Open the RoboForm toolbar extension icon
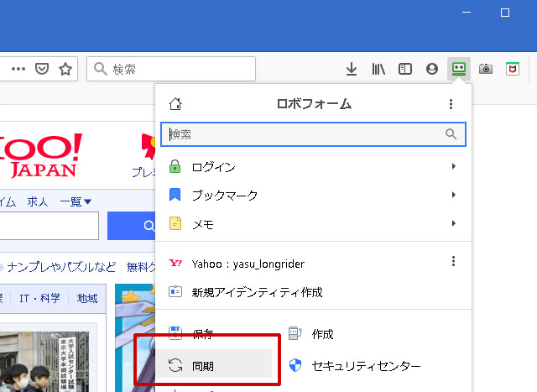This screenshot has height=392, width=537. tap(459, 69)
